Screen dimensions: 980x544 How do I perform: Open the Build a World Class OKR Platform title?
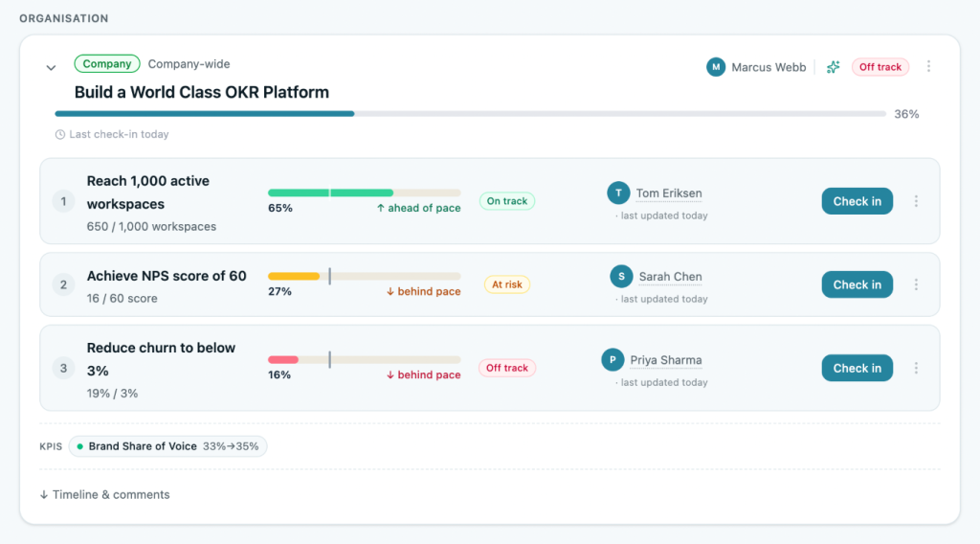tap(201, 93)
